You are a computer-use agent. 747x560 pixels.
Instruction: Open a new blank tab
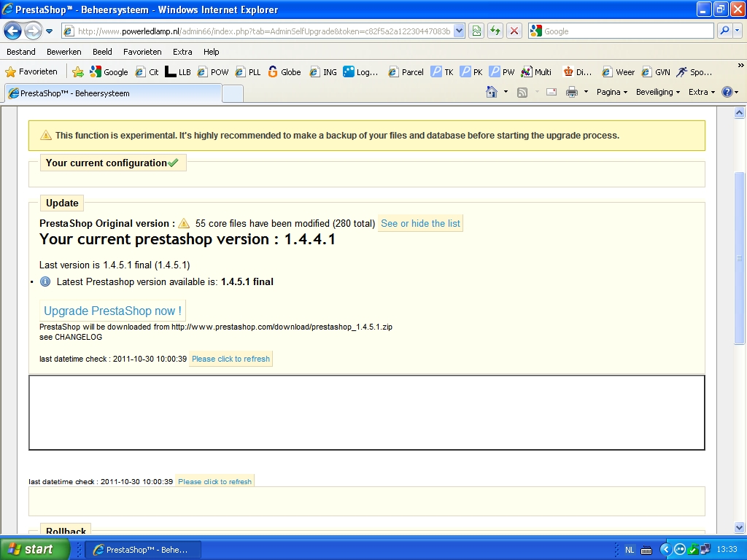[233, 93]
